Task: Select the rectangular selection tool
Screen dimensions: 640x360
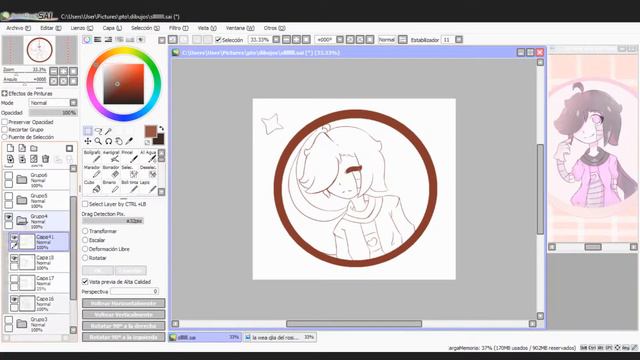Action: click(x=88, y=131)
